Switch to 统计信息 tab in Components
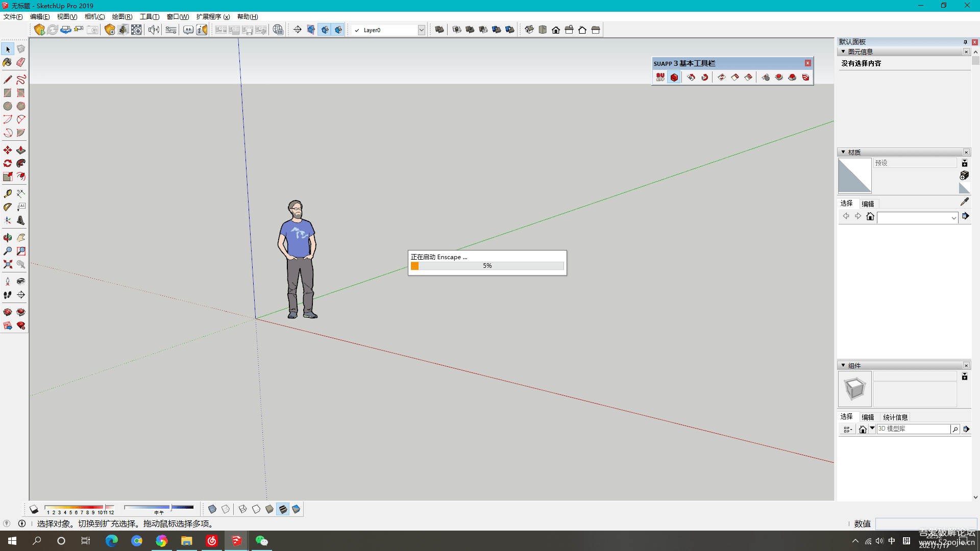Viewport: 980px width, 551px height. tap(895, 417)
